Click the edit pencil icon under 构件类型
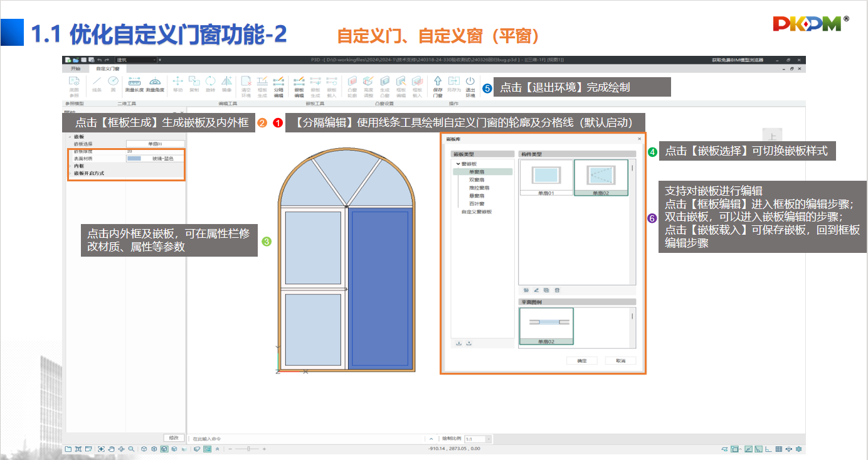The width and height of the screenshot is (868, 460). click(x=536, y=290)
